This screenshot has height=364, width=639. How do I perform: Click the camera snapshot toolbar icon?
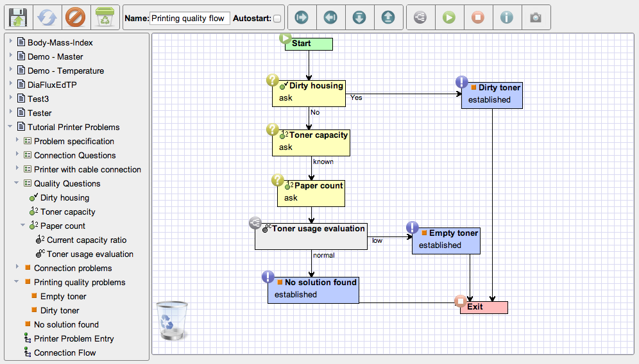(536, 17)
